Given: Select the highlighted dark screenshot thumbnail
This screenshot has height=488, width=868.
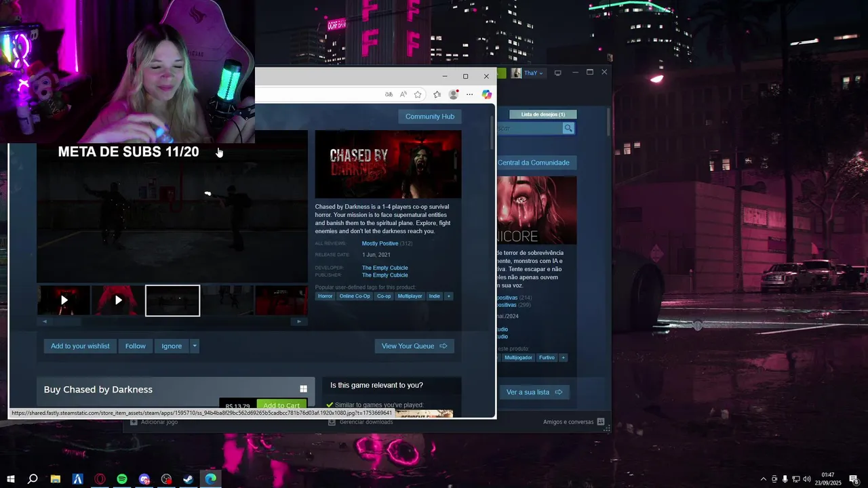Looking at the screenshot, I should click(x=173, y=300).
